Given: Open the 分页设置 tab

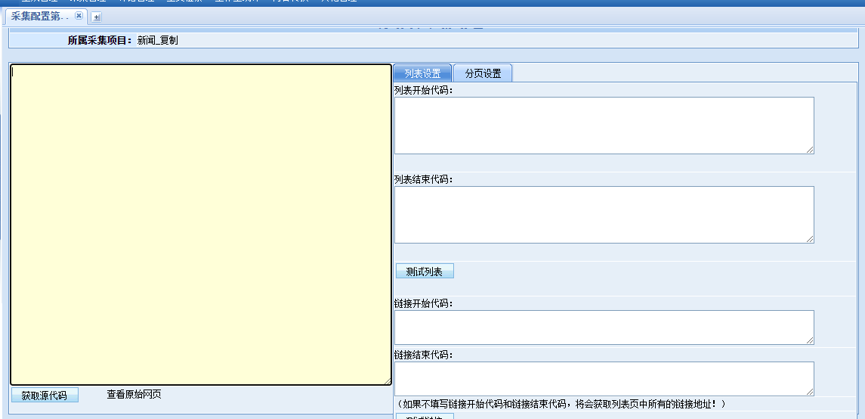Looking at the screenshot, I should (483, 73).
